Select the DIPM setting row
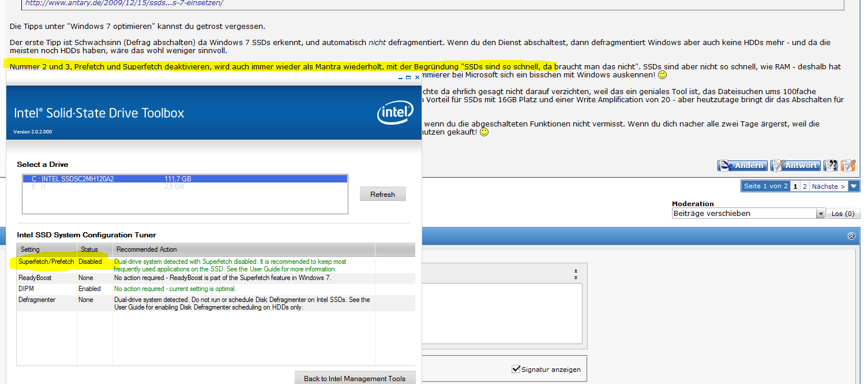 pyautogui.click(x=216, y=289)
